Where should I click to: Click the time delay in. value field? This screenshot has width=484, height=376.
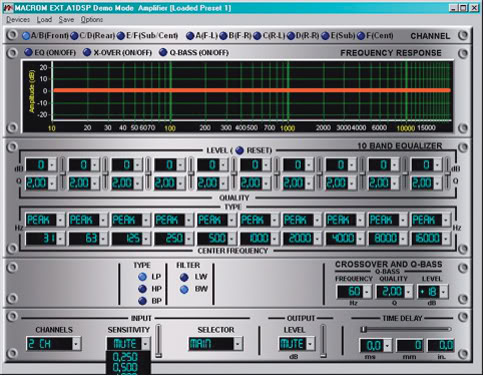click(440, 346)
